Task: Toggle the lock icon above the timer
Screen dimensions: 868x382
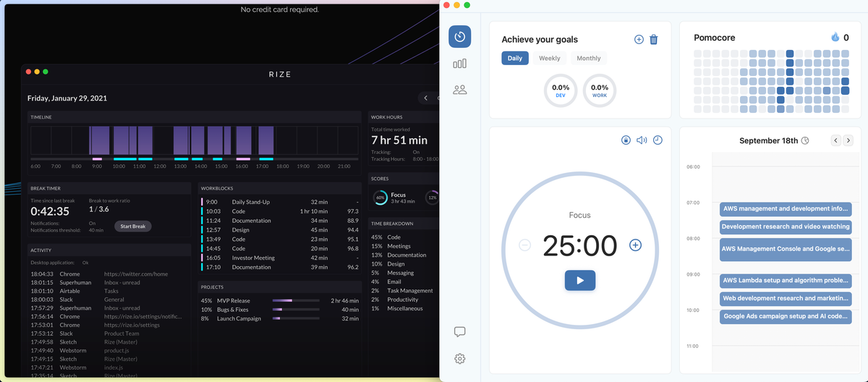Action: click(x=626, y=140)
